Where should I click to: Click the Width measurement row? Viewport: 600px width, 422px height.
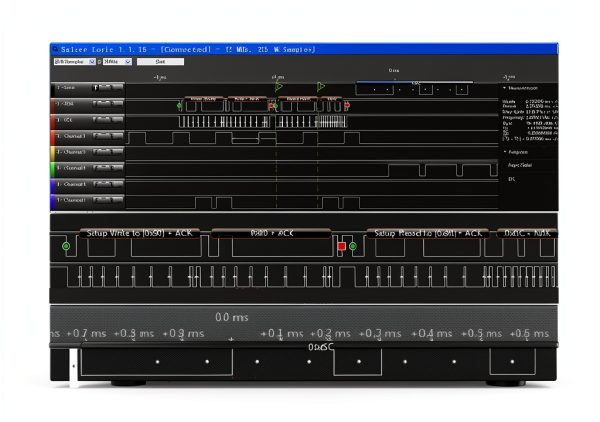click(530, 102)
